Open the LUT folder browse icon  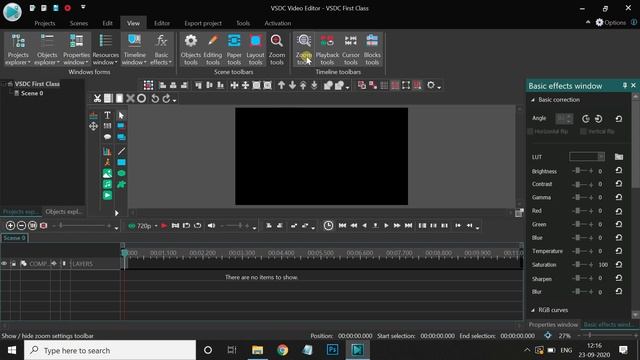619,157
